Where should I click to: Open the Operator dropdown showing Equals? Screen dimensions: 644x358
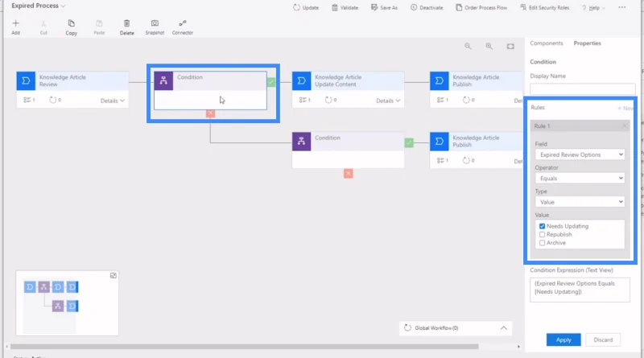tap(580, 178)
